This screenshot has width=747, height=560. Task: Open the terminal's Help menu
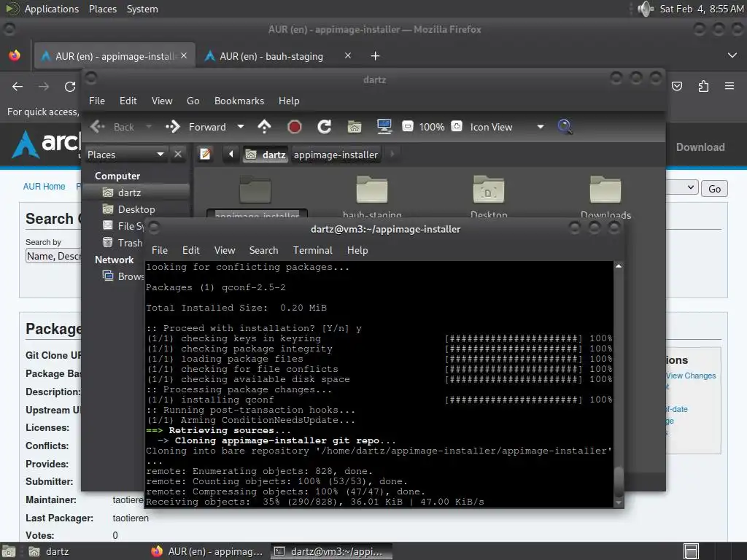coord(357,251)
